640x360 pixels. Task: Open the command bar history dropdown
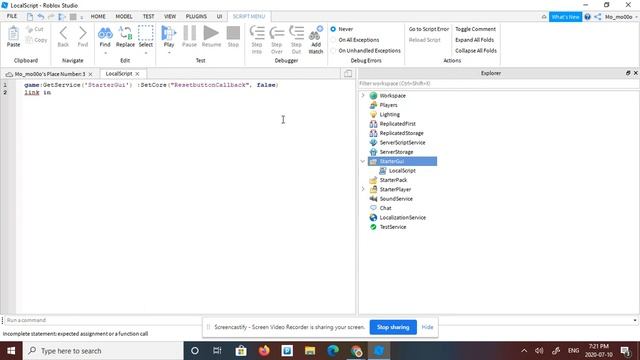click(x=635, y=320)
